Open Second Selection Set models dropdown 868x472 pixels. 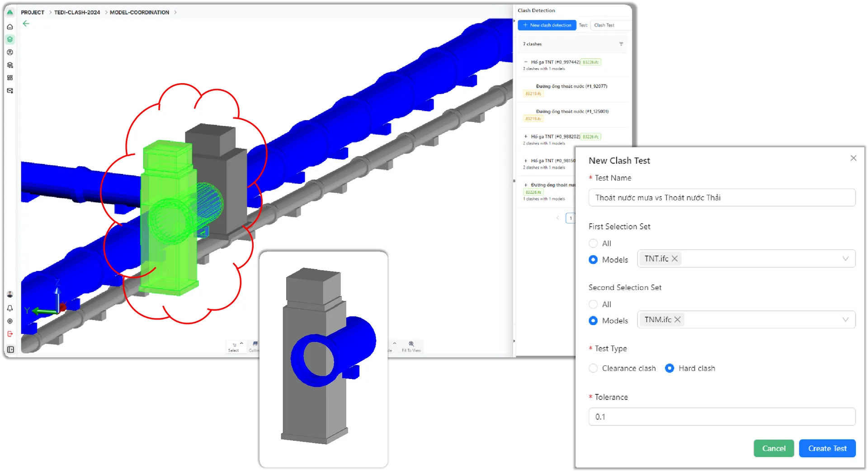pos(746,320)
